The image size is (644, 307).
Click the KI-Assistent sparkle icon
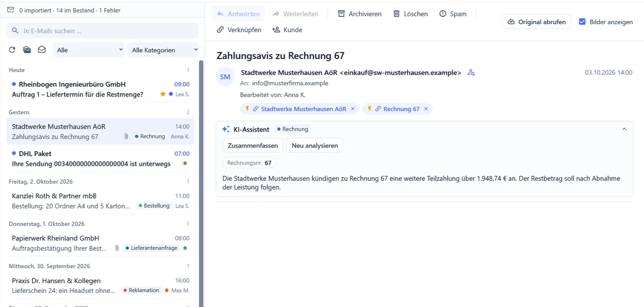pyautogui.click(x=226, y=129)
